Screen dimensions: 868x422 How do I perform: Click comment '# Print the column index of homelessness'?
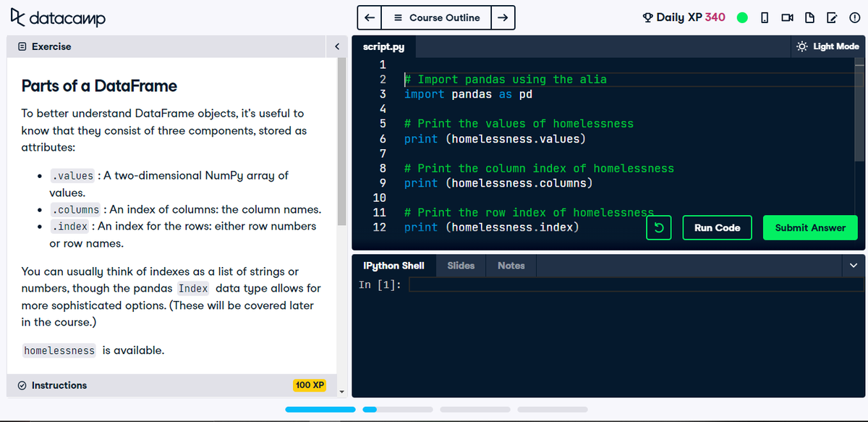[539, 169]
